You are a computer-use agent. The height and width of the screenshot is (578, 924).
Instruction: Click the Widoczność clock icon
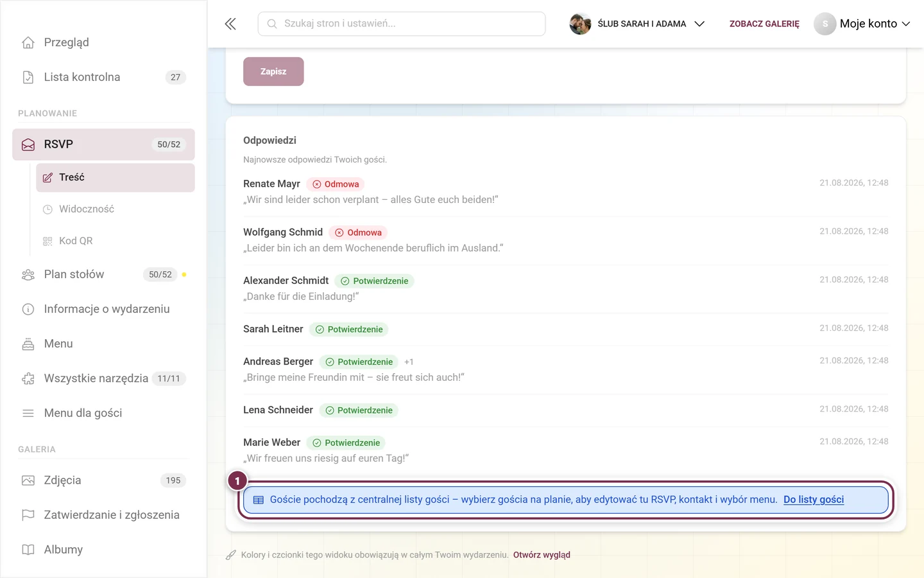(47, 209)
